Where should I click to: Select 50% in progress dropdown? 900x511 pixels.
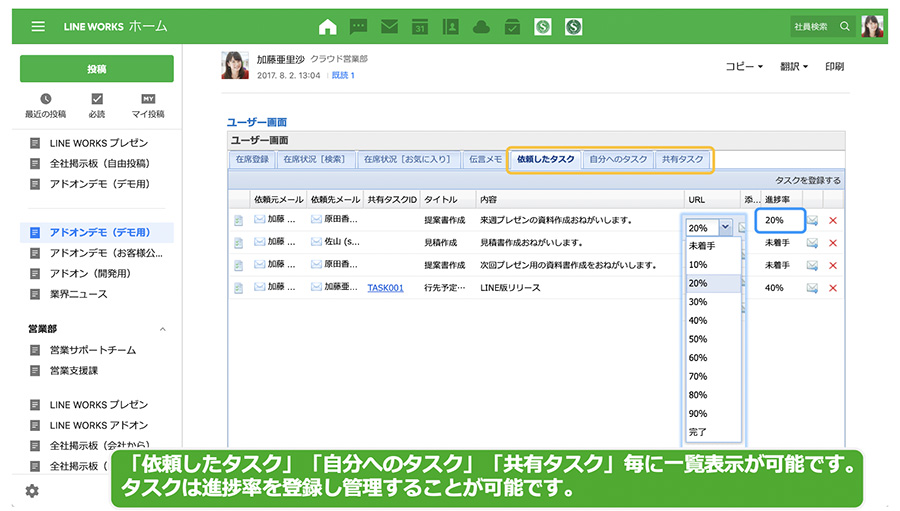(x=713, y=339)
